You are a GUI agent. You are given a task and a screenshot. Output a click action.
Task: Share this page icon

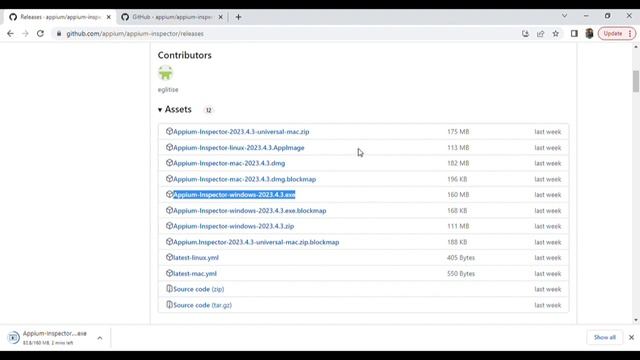[x=540, y=34]
